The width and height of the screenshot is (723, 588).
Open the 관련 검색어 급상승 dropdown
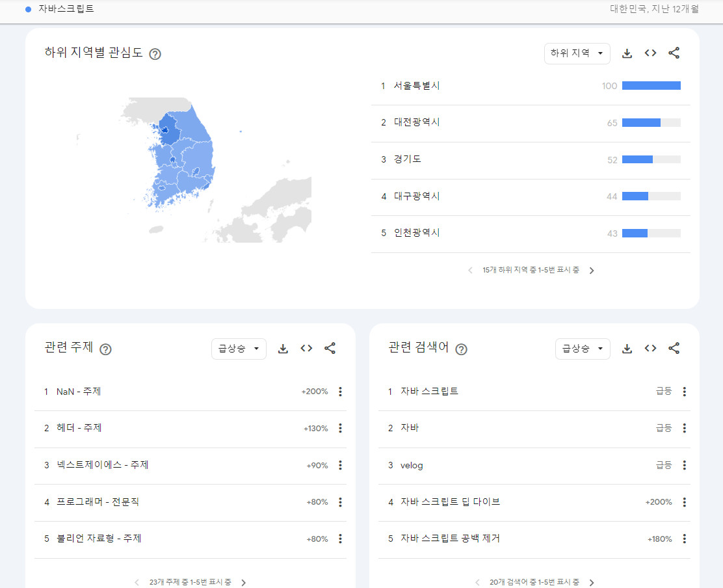click(x=583, y=349)
